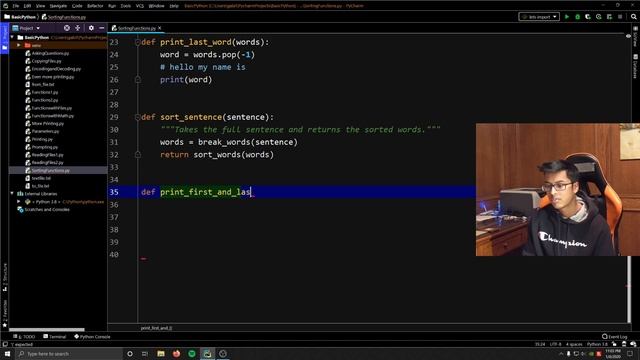Click the inspections eye icon in editor
This screenshot has height=360, width=640.
click(x=628, y=36)
